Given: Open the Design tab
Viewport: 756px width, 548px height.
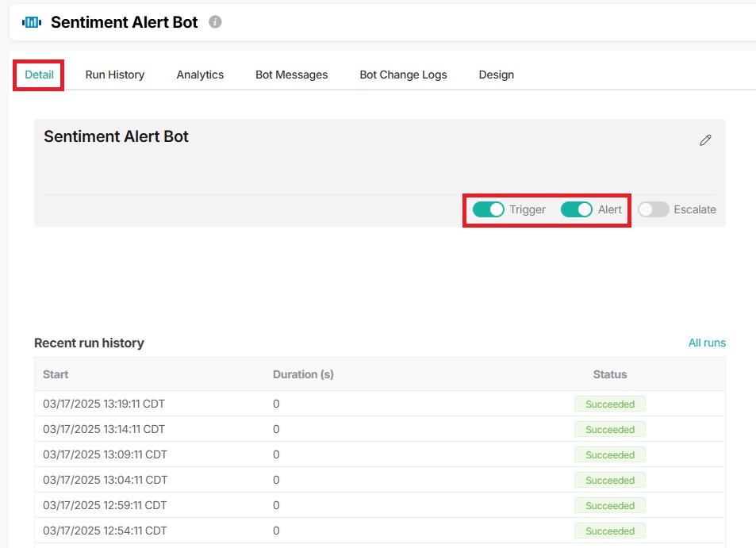Looking at the screenshot, I should point(497,75).
